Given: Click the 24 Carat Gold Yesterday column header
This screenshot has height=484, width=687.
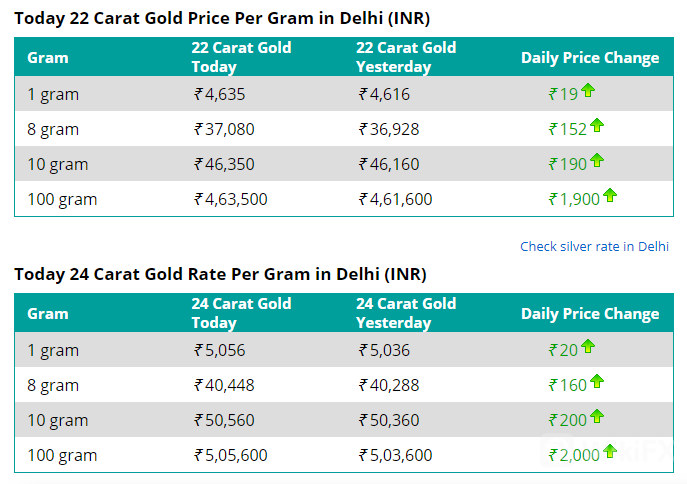Looking at the screenshot, I should pyautogui.click(x=406, y=313).
